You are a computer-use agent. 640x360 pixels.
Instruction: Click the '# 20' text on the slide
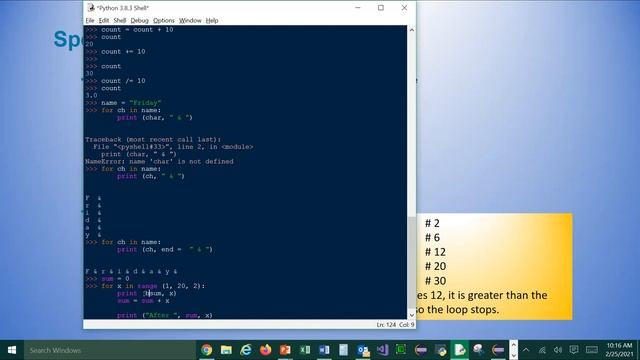[436, 266]
